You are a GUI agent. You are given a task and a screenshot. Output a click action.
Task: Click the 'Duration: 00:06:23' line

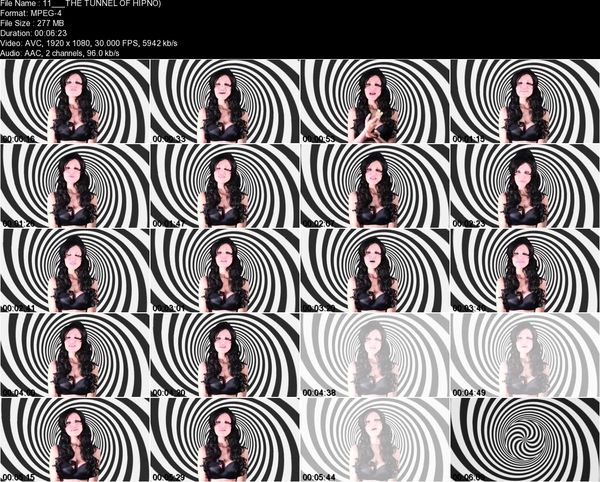pyautogui.click(x=33, y=33)
